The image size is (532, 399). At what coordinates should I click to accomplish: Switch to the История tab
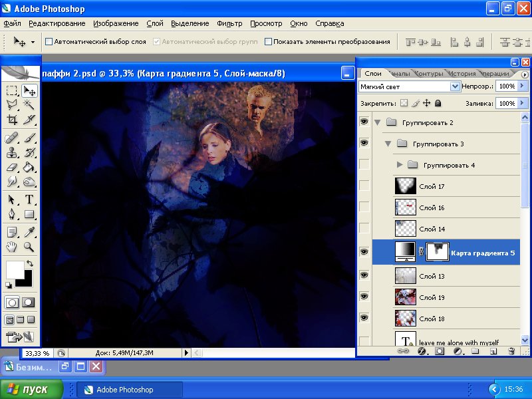461,73
